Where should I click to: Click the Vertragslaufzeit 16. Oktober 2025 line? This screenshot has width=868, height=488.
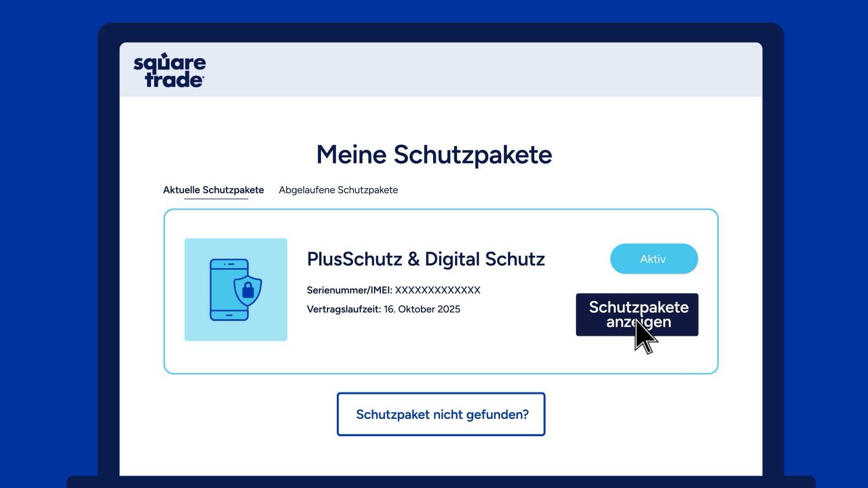pos(383,310)
